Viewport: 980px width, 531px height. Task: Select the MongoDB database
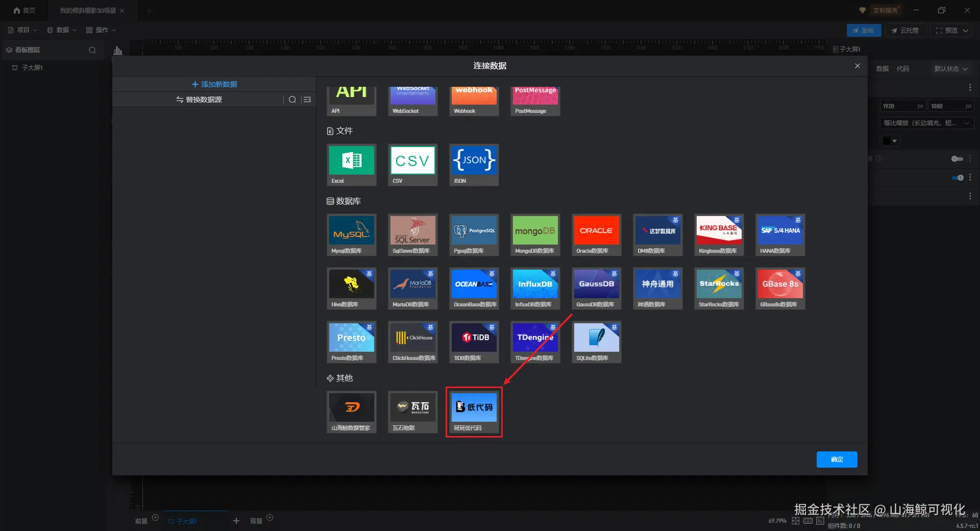coord(535,235)
